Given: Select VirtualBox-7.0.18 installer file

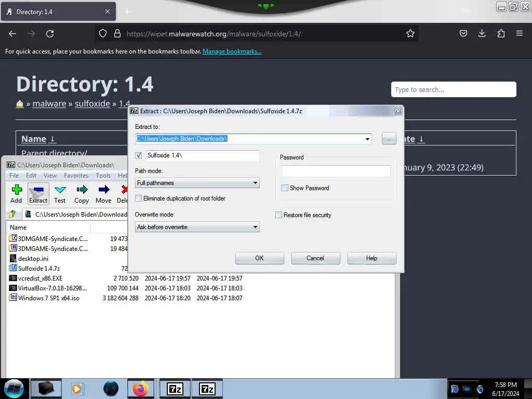Looking at the screenshot, I should coord(52,288).
